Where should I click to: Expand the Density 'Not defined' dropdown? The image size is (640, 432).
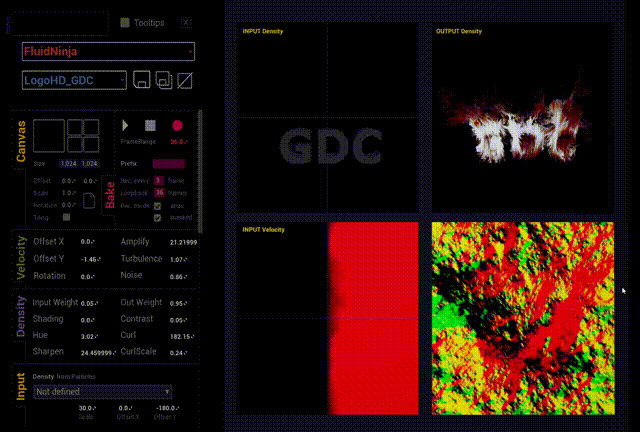click(103, 392)
